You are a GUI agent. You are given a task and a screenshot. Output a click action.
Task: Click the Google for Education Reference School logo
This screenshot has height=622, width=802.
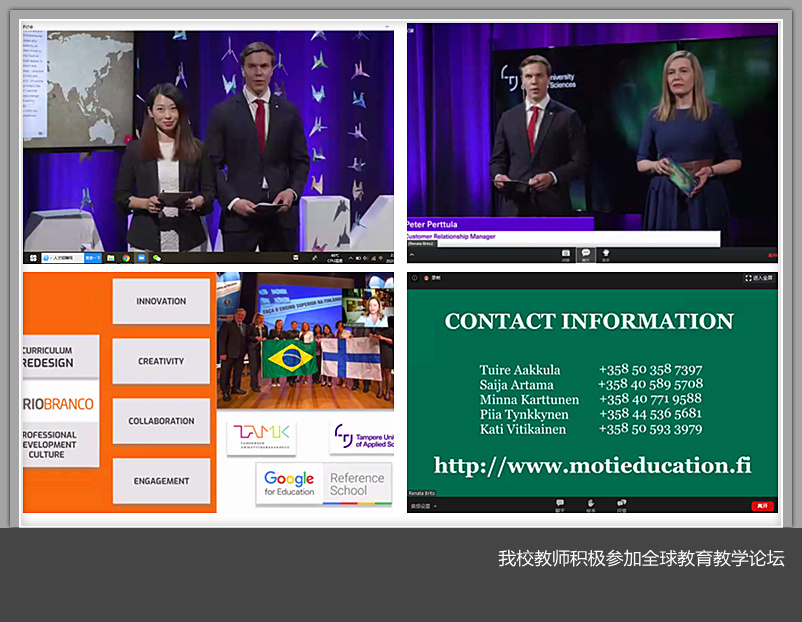tap(322, 484)
